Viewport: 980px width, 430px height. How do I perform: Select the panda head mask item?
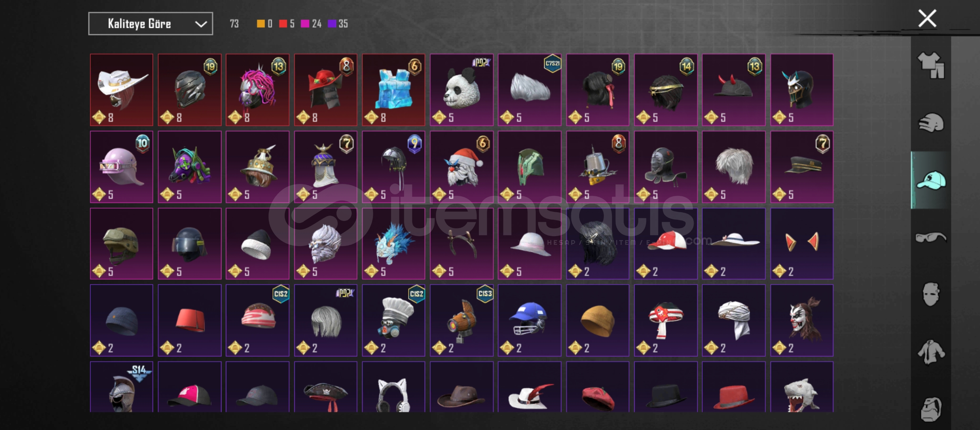461,90
